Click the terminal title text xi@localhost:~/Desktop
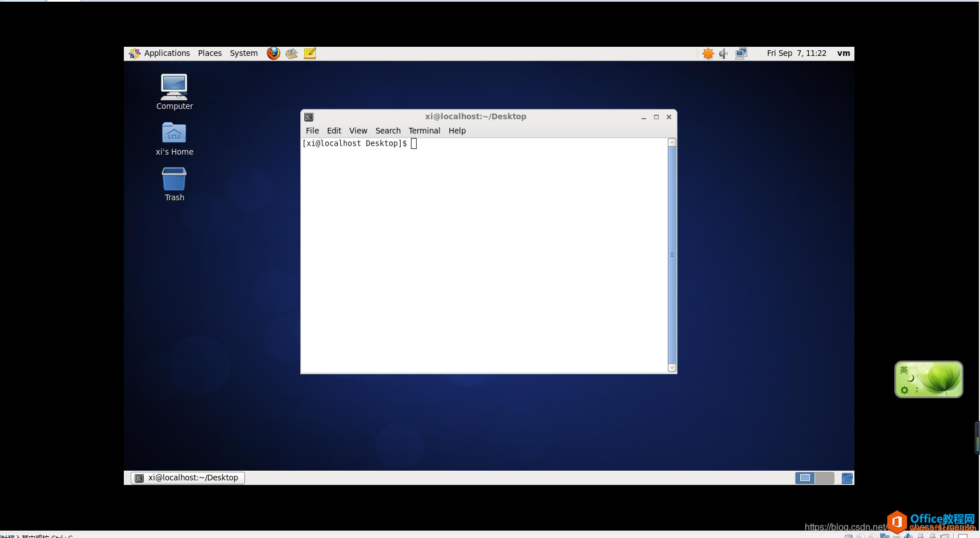This screenshot has width=980, height=538. pos(475,116)
